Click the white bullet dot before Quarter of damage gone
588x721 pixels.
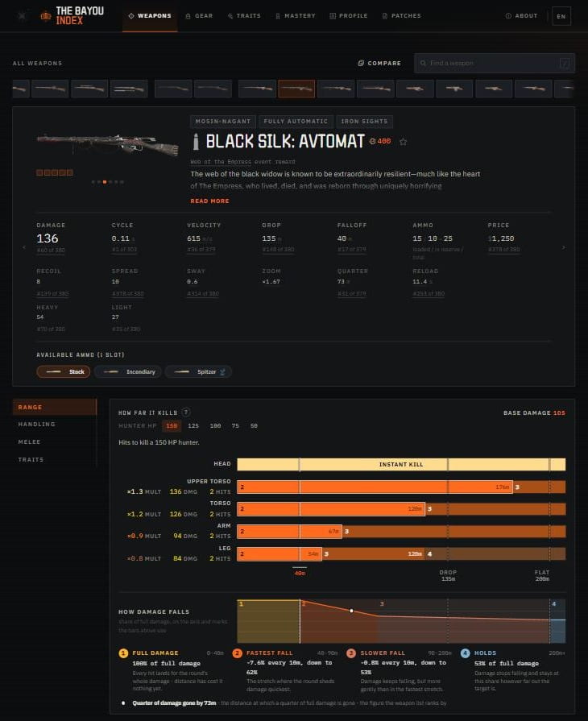123,703
